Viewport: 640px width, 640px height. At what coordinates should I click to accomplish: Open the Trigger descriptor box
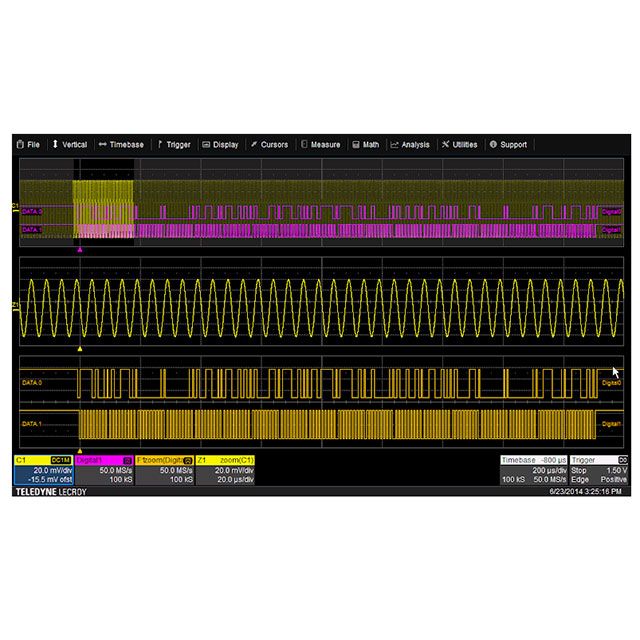click(598, 470)
